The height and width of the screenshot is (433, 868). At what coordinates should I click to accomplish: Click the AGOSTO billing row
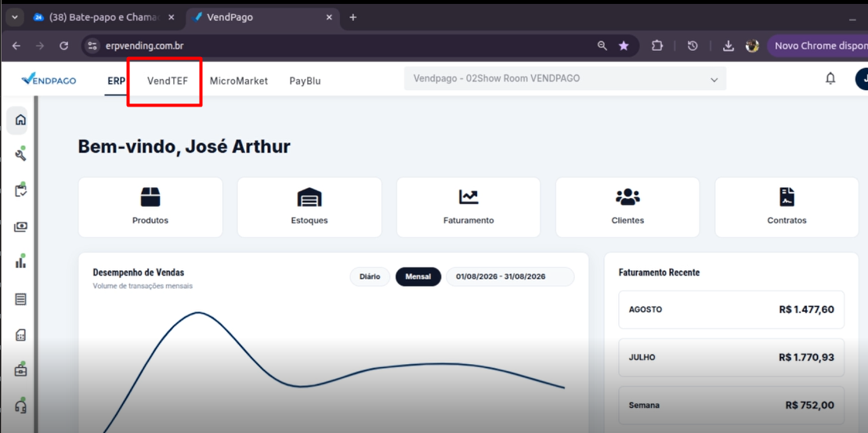point(731,310)
